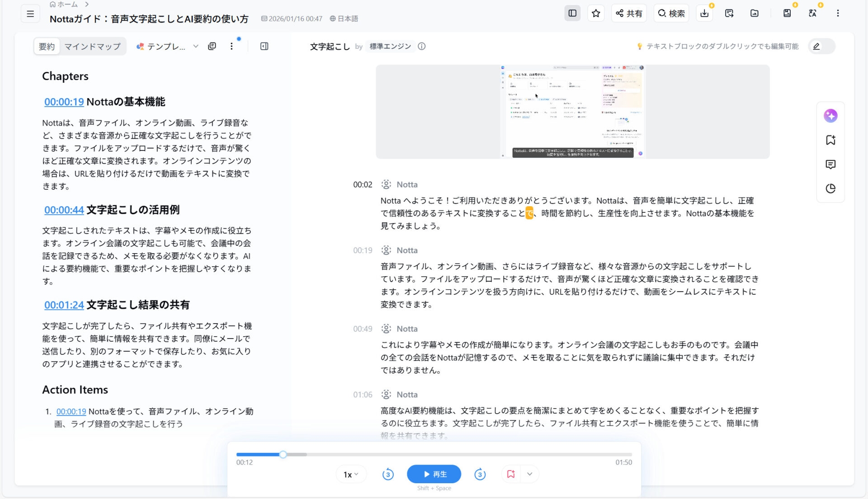Click speaker avatar icon at 00:49
The height and width of the screenshot is (499, 868).
point(386,329)
